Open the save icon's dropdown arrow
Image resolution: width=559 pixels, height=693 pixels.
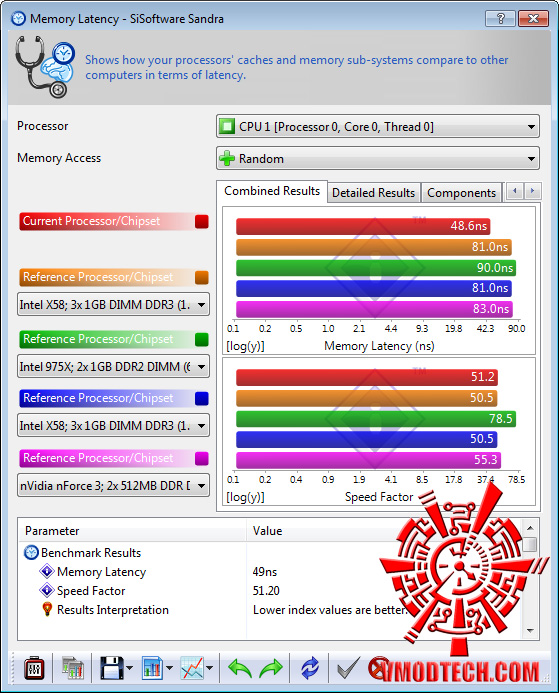pyautogui.click(x=129, y=668)
